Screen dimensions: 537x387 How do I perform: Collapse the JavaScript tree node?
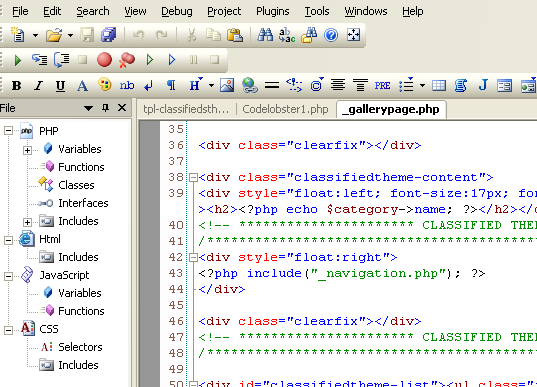[9, 276]
